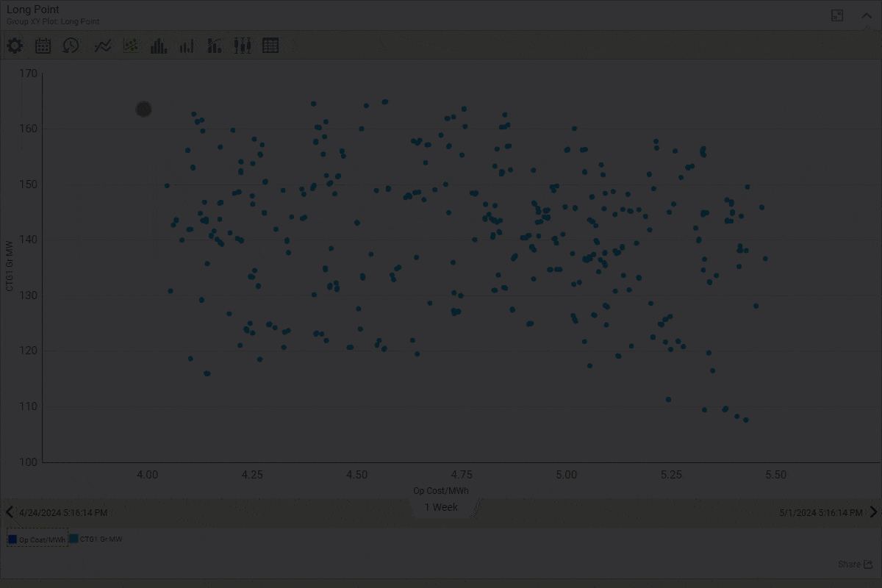
Task: Step the time range backward
Action: coord(9,512)
